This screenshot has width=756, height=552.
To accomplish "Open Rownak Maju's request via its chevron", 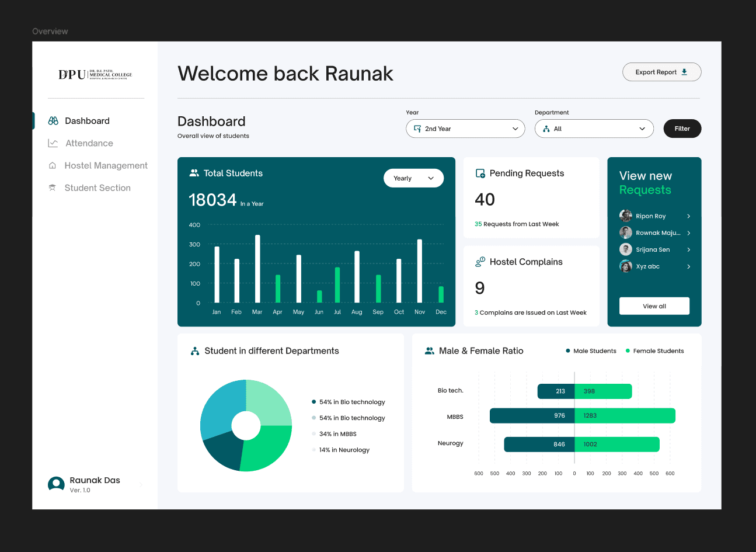I will [x=689, y=233].
